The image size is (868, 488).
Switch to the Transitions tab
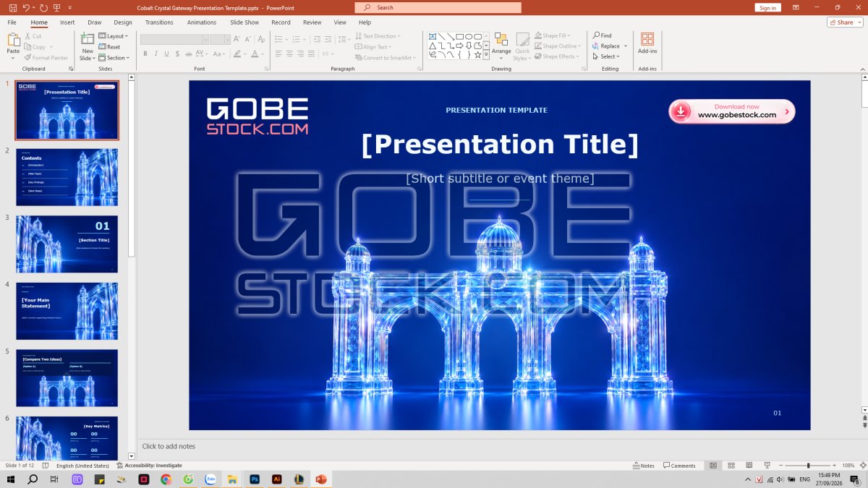(160, 22)
